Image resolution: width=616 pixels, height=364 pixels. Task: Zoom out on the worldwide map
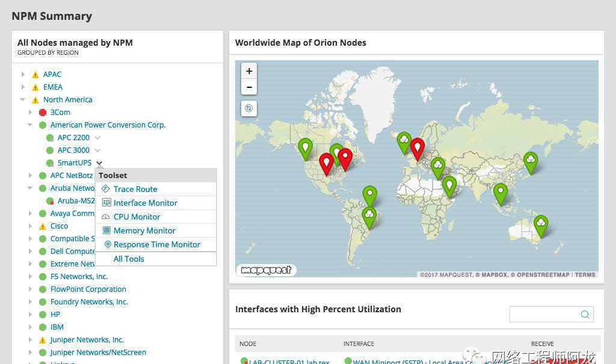tap(249, 87)
